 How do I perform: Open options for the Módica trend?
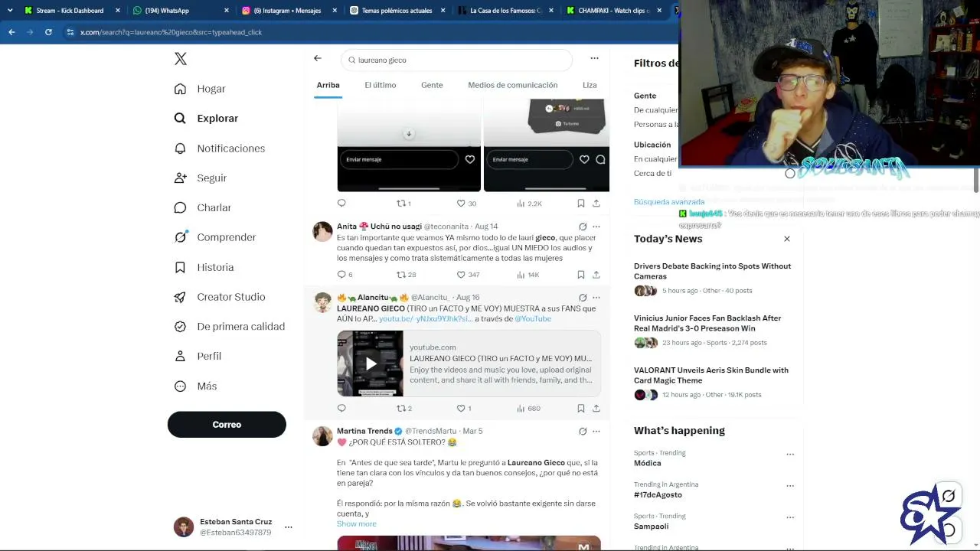790,454
